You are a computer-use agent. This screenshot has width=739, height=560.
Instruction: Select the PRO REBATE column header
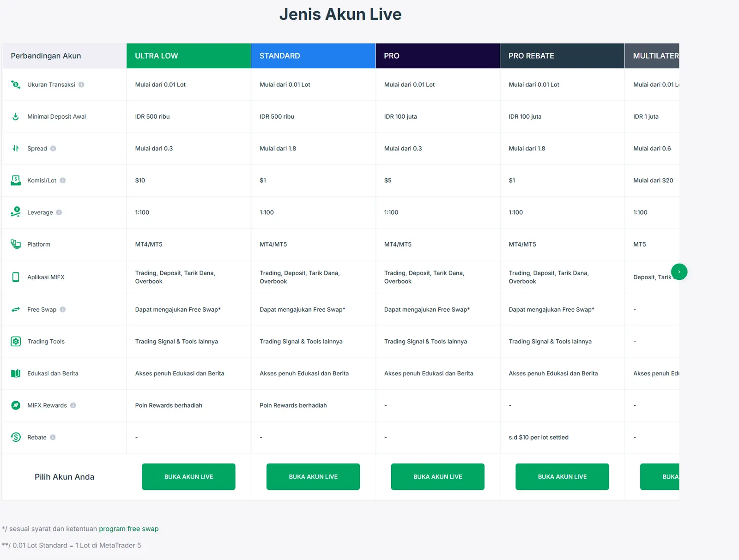click(562, 56)
